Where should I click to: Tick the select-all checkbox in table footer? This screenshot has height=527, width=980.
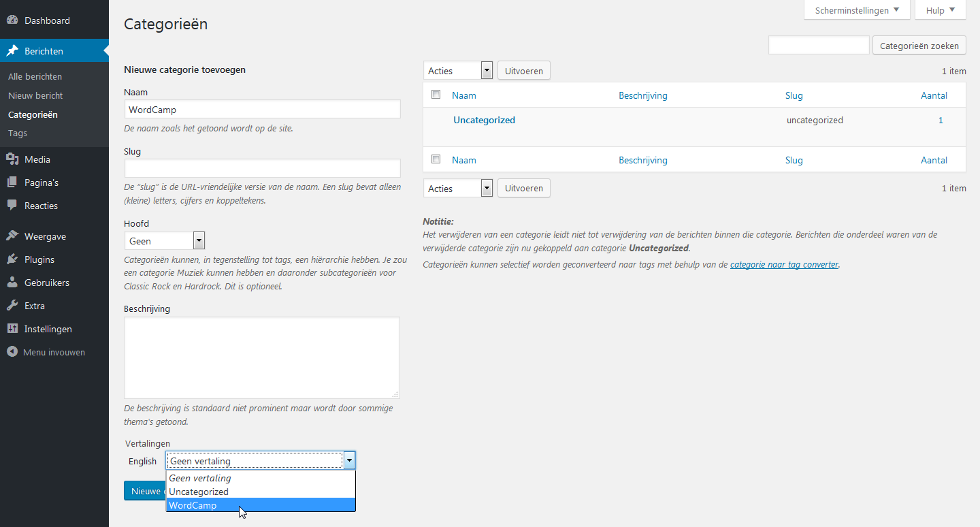436,159
